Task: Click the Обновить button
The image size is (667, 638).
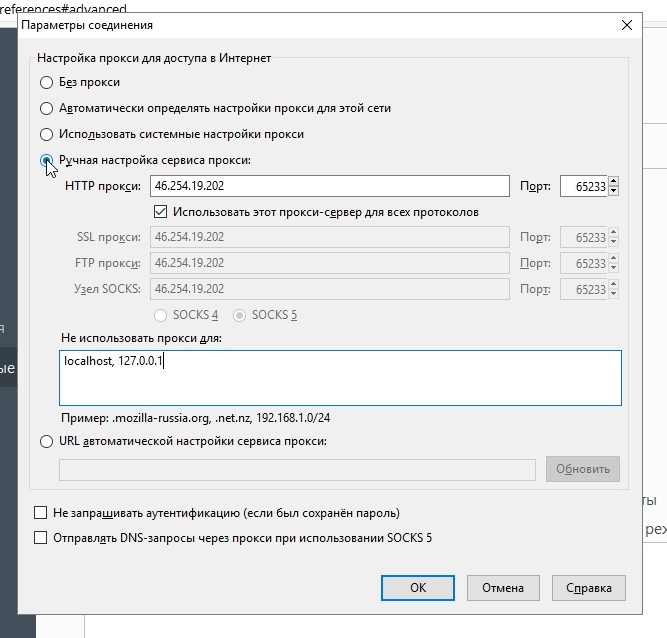Action: pyautogui.click(x=583, y=469)
